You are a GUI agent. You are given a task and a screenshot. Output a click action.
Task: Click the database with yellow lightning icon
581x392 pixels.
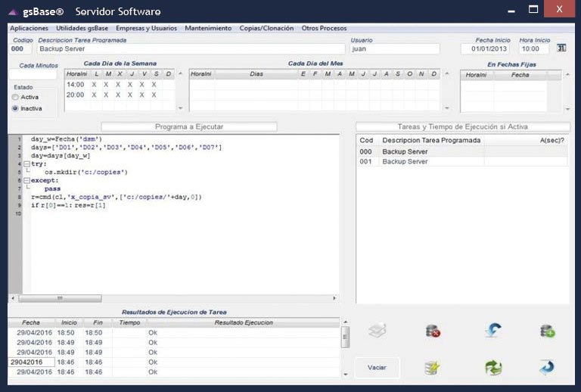[432, 368]
